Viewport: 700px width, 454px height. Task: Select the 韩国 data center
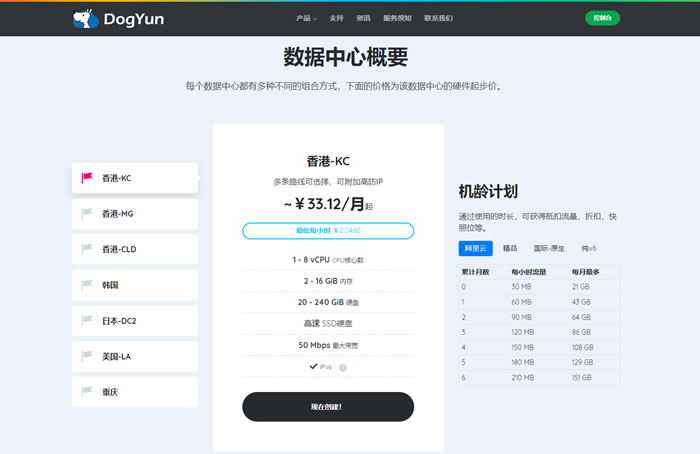tap(134, 285)
